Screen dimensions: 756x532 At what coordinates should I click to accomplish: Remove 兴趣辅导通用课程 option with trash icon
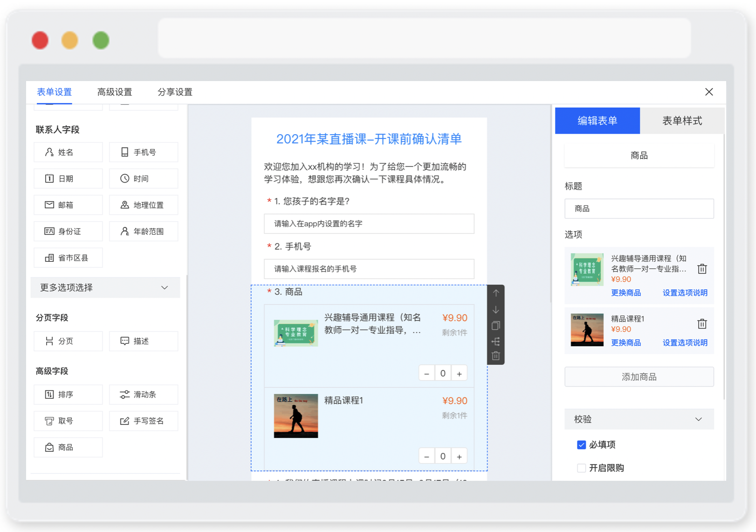point(702,269)
